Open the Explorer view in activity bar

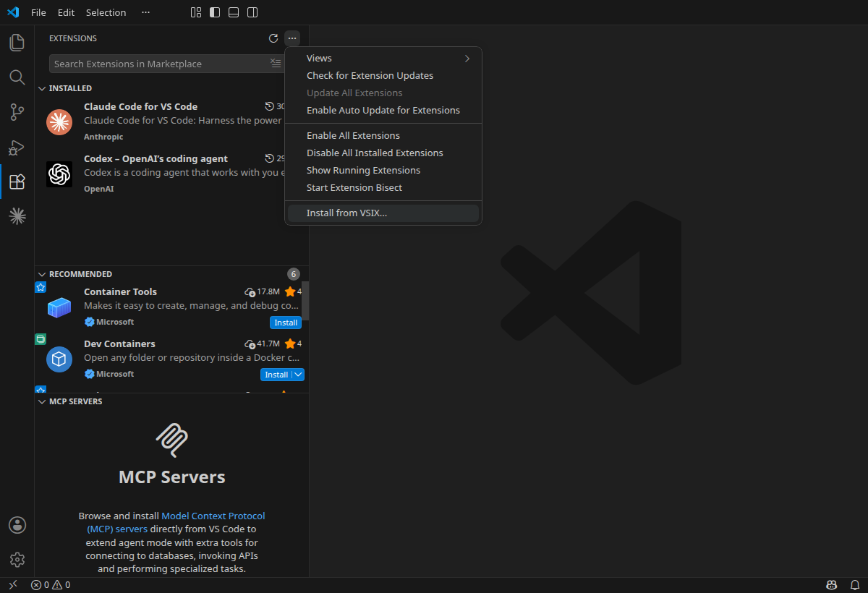(x=17, y=42)
